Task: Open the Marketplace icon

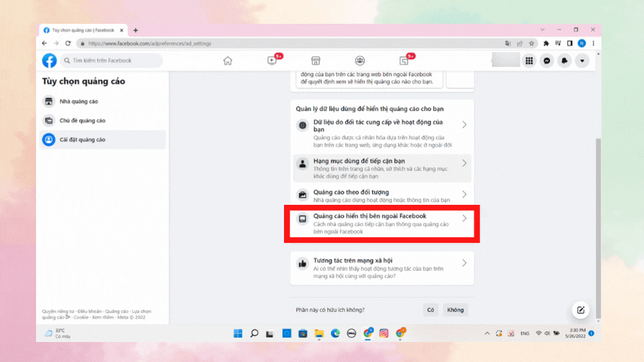Action: pyautogui.click(x=316, y=61)
